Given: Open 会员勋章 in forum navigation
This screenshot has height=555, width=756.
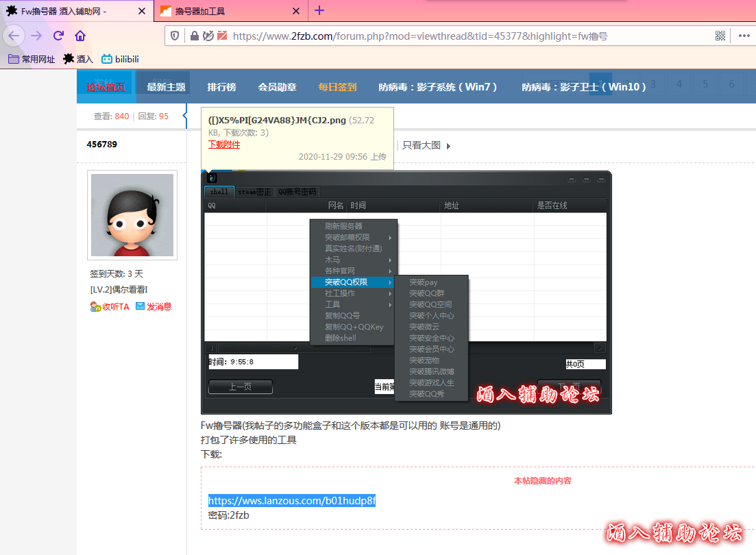Looking at the screenshot, I should [x=277, y=87].
